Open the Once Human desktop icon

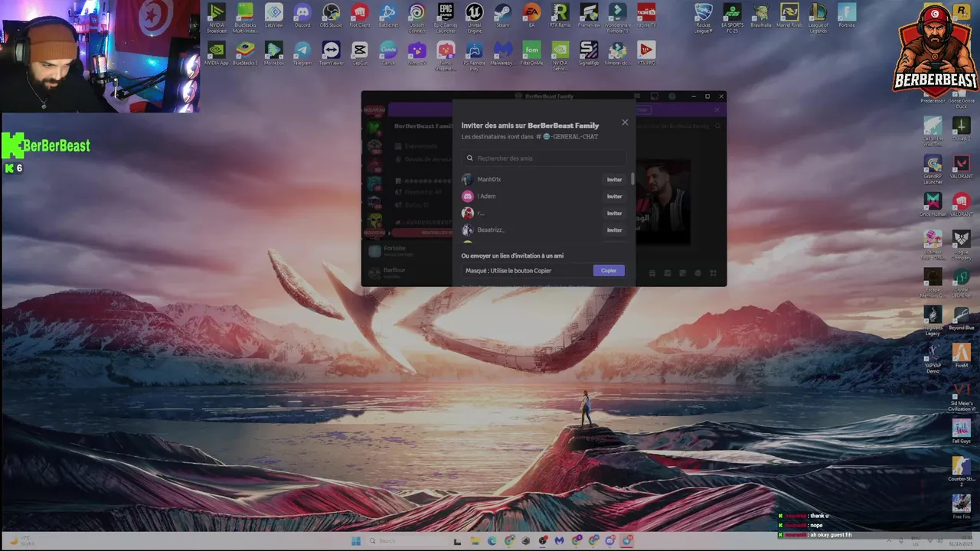[x=933, y=204]
